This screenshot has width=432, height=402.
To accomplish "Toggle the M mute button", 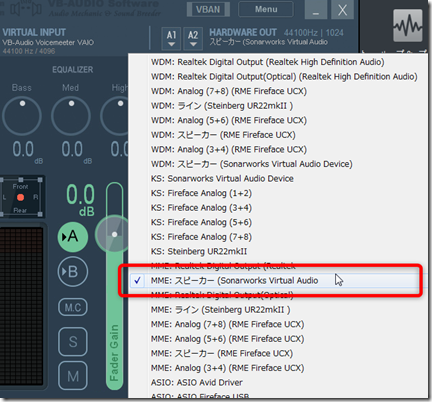I will pos(73,376).
